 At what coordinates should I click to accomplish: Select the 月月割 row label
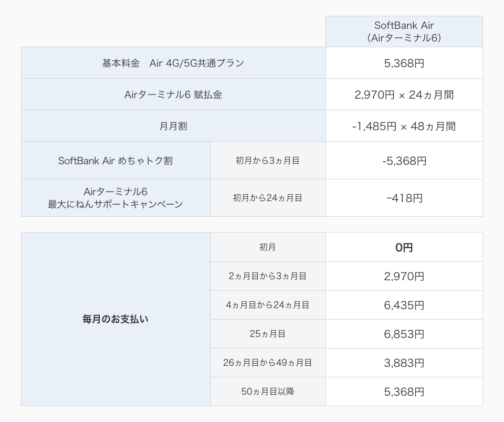[x=173, y=126]
